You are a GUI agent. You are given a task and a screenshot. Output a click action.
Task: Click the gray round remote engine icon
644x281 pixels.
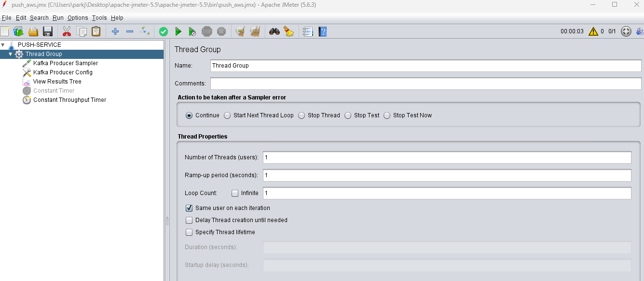click(626, 31)
